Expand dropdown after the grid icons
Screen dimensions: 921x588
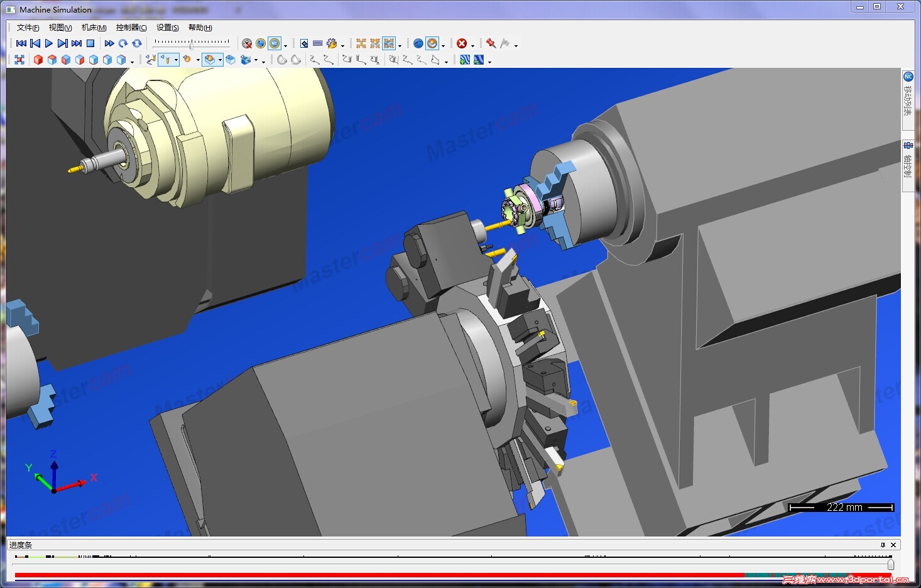[400, 45]
